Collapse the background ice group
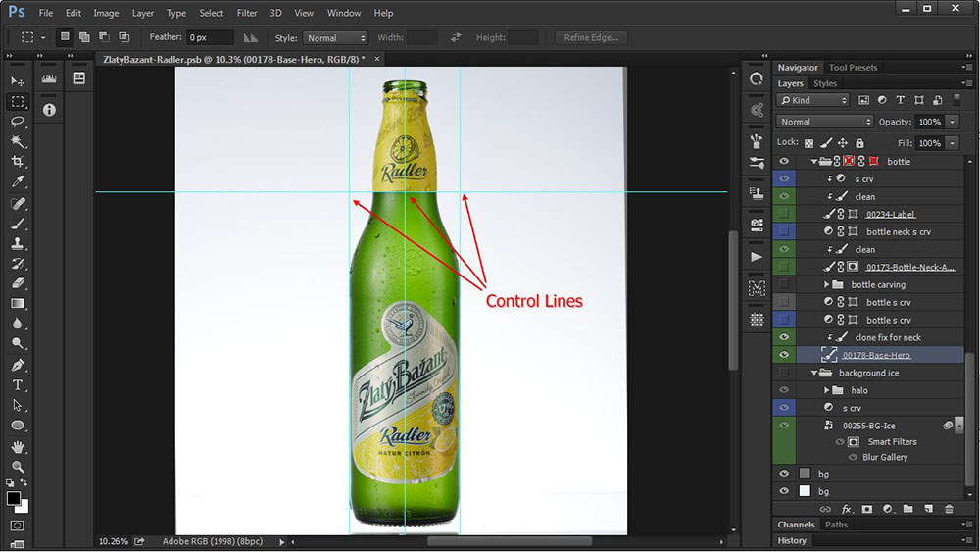980x552 pixels. (813, 373)
